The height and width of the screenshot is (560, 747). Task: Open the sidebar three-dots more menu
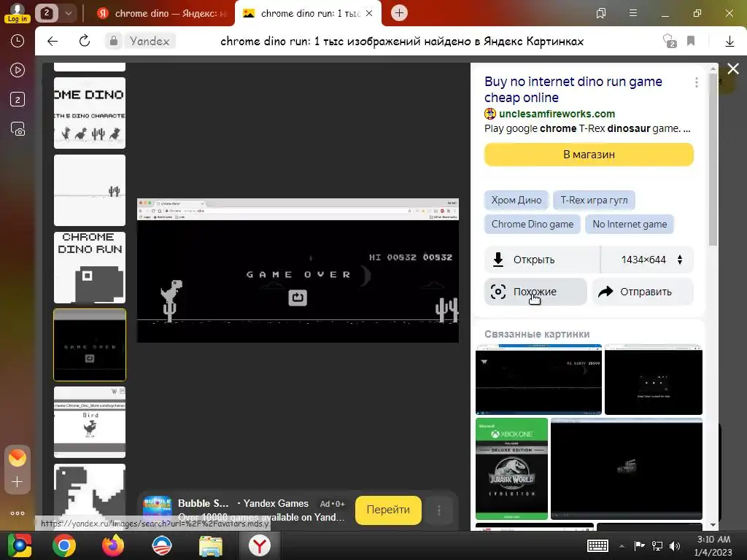click(x=18, y=513)
